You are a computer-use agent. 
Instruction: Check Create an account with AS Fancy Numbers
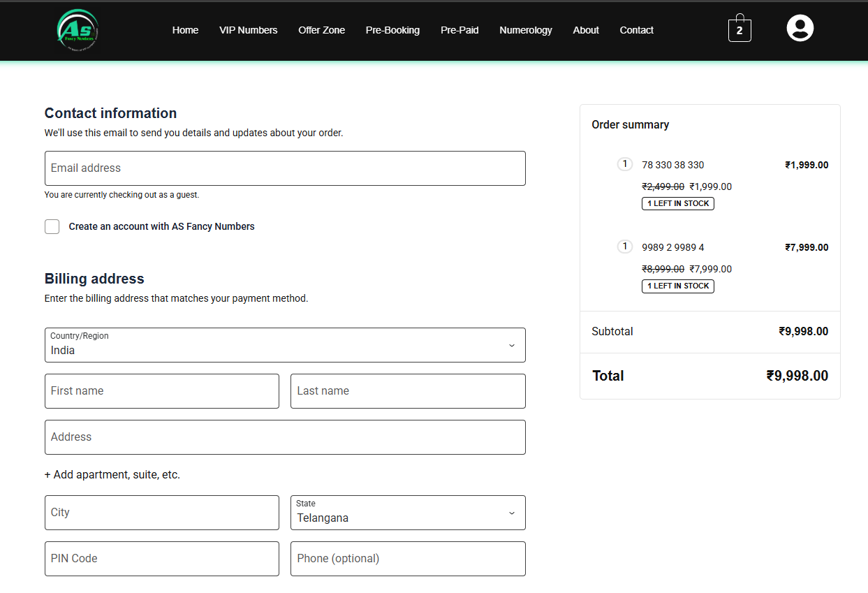[x=52, y=226]
